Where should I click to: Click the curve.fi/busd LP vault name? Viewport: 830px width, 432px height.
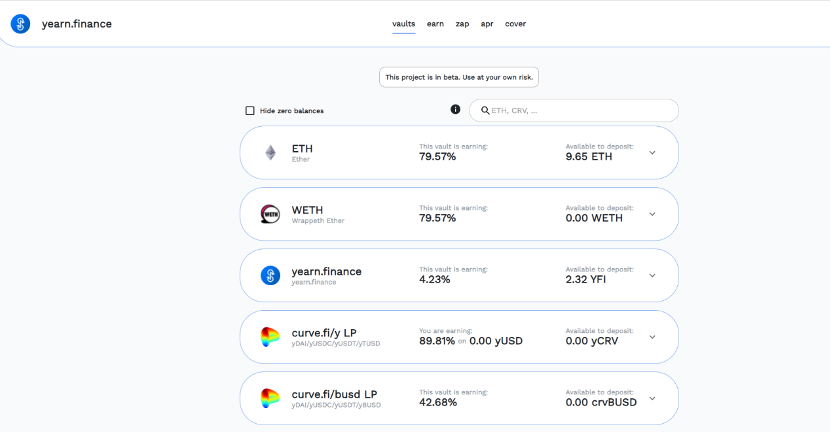[335, 394]
